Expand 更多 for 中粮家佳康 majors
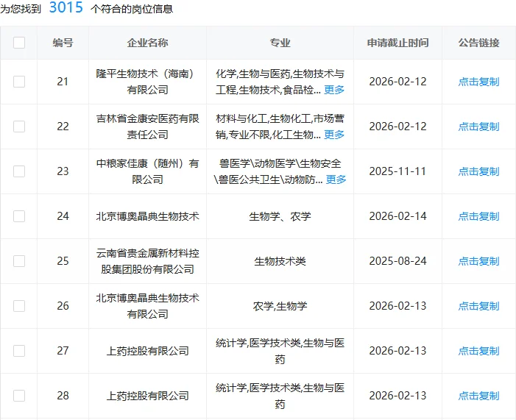516x420 pixels. (336, 179)
